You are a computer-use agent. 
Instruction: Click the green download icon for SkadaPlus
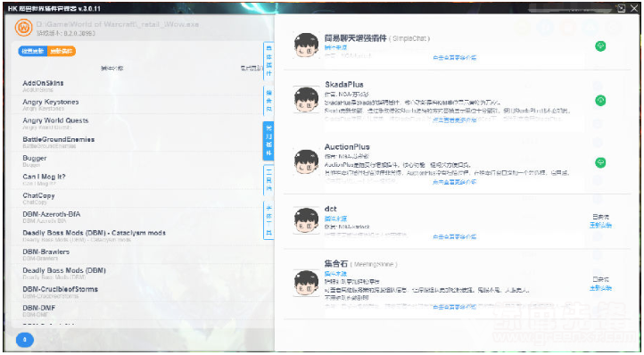(x=600, y=100)
